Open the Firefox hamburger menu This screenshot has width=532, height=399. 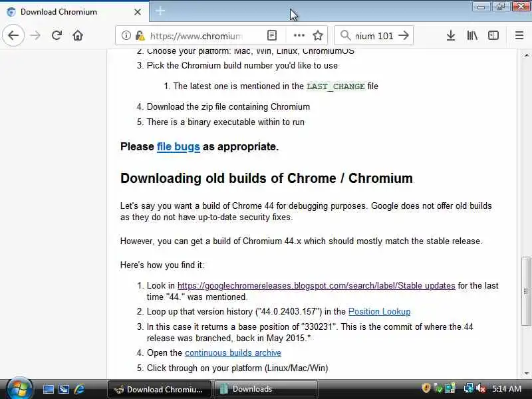click(519, 35)
